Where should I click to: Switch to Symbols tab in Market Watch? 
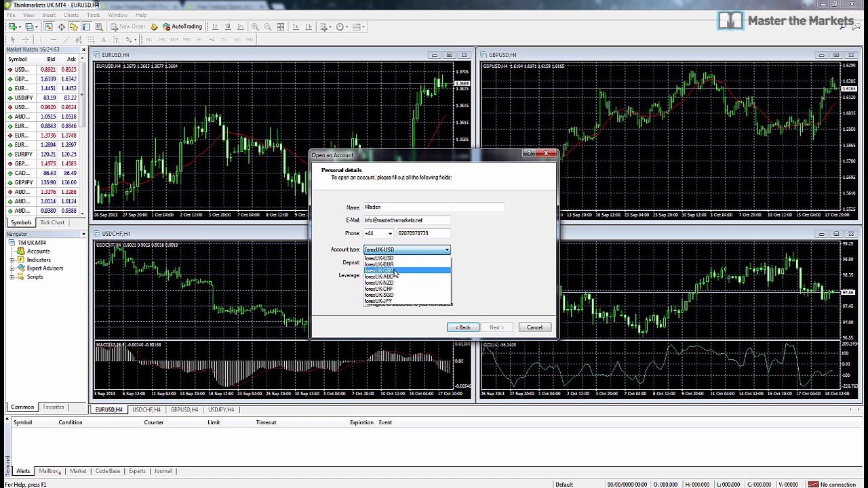coord(20,222)
